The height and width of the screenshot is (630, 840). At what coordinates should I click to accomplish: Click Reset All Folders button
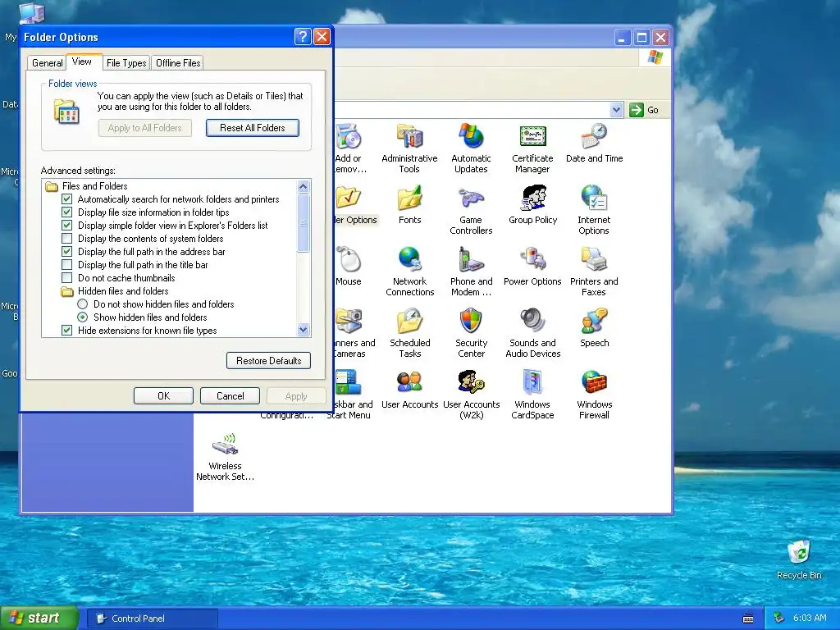tap(253, 128)
